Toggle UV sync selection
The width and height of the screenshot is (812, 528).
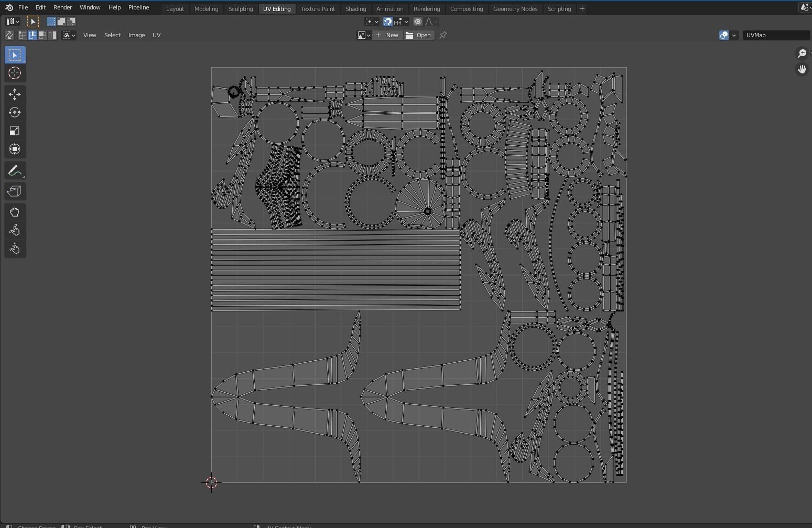9,35
